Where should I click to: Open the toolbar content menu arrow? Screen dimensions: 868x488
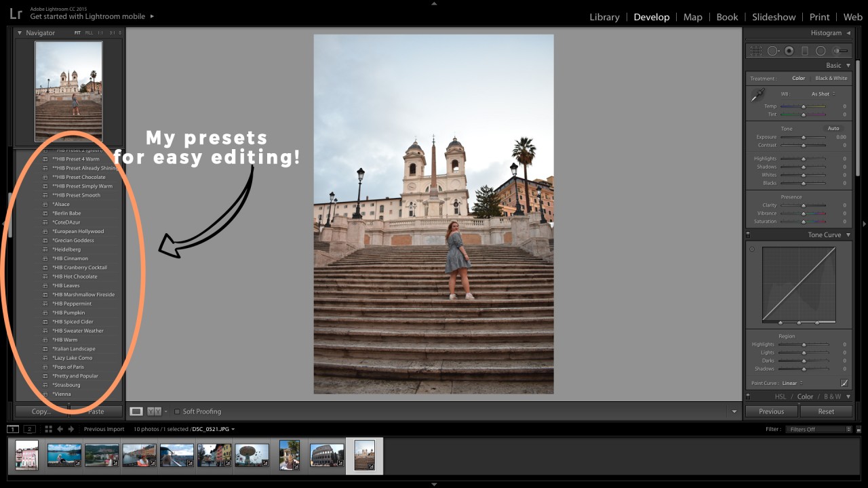(734, 411)
